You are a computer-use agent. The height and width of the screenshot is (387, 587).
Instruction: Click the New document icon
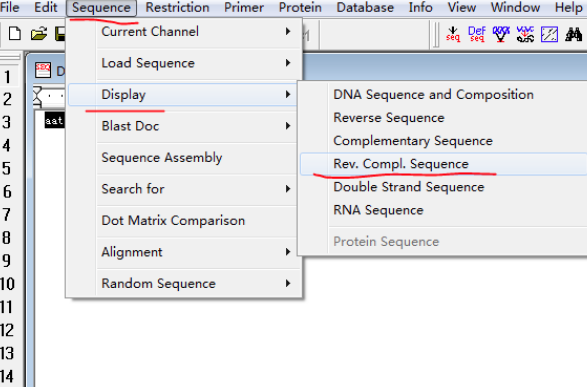pos(15,34)
